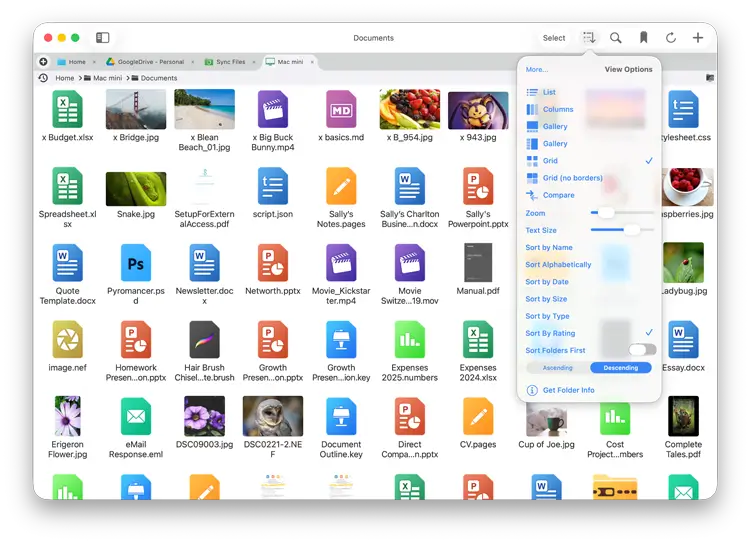Open the Snake.jpg thumbnail
This screenshot has height=543, width=750.
136,189
